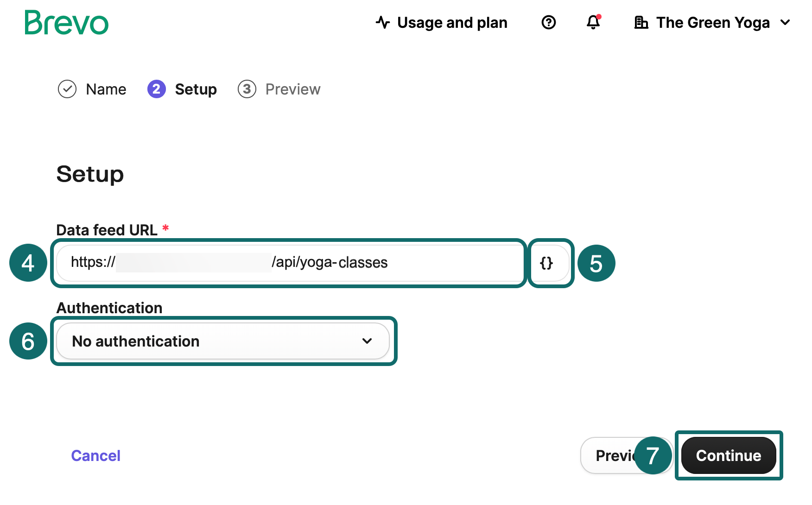The width and height of the screenshot is (812, 505).
Task: Click the curly braces variable button
Action: pyautogui.click(x=546, y=263)
